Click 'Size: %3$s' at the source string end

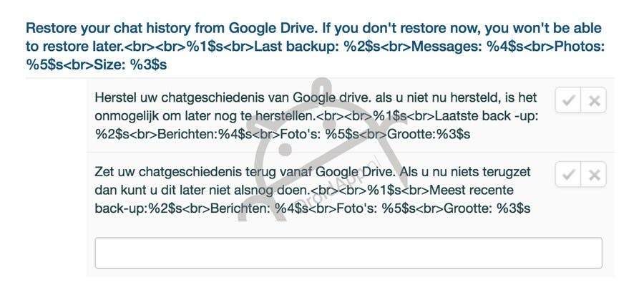130,65
